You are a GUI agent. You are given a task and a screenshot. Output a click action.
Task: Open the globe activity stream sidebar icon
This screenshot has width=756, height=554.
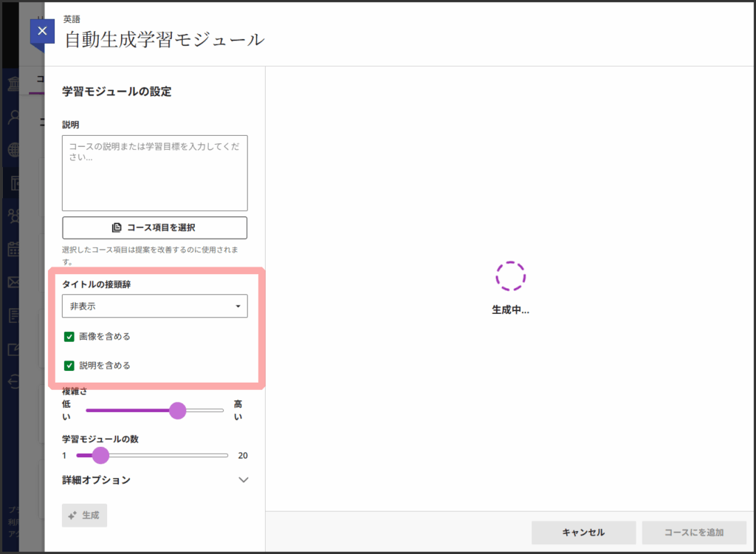point(13,150)
